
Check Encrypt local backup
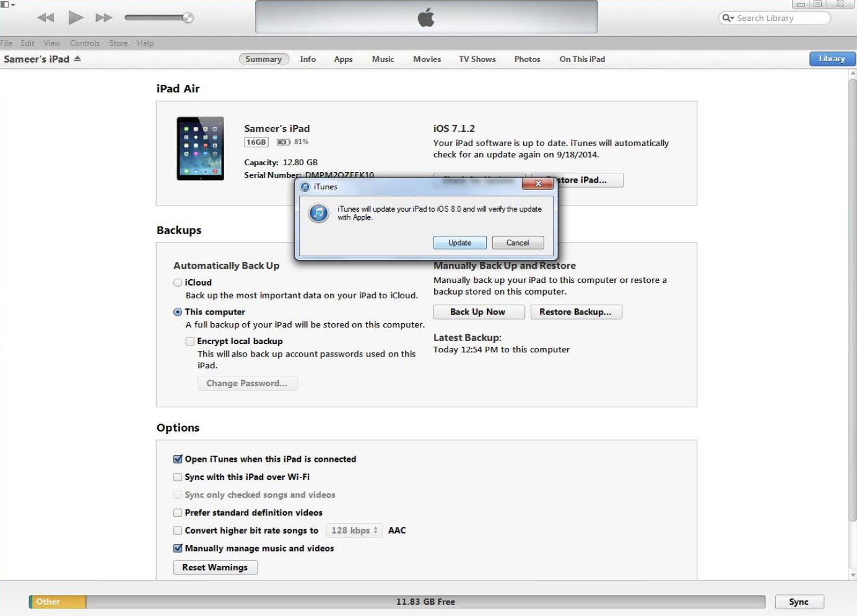[x=190, y=341]
